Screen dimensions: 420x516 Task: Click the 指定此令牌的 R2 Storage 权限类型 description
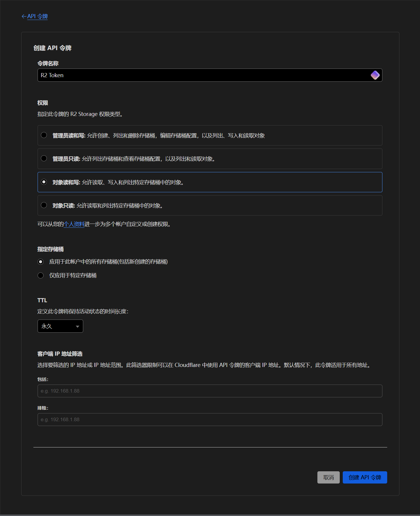(80, 114)
